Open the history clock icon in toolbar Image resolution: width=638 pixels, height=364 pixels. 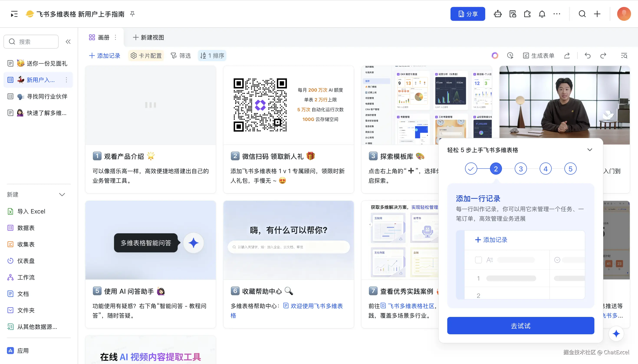tap(510, 56)
